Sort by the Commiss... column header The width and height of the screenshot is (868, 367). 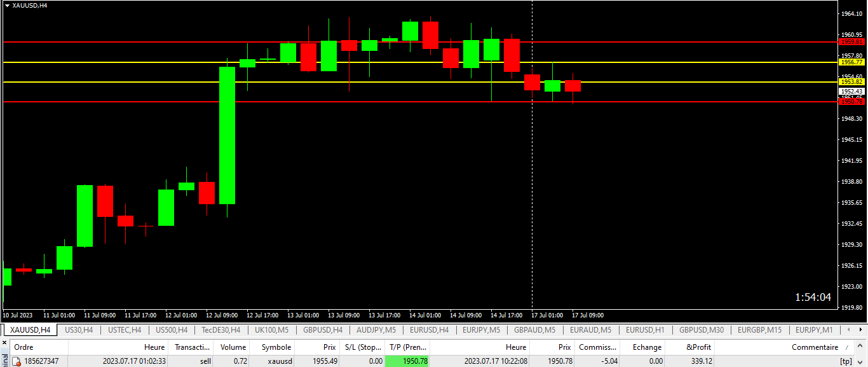pyautogui.click(x=597, y=347)
